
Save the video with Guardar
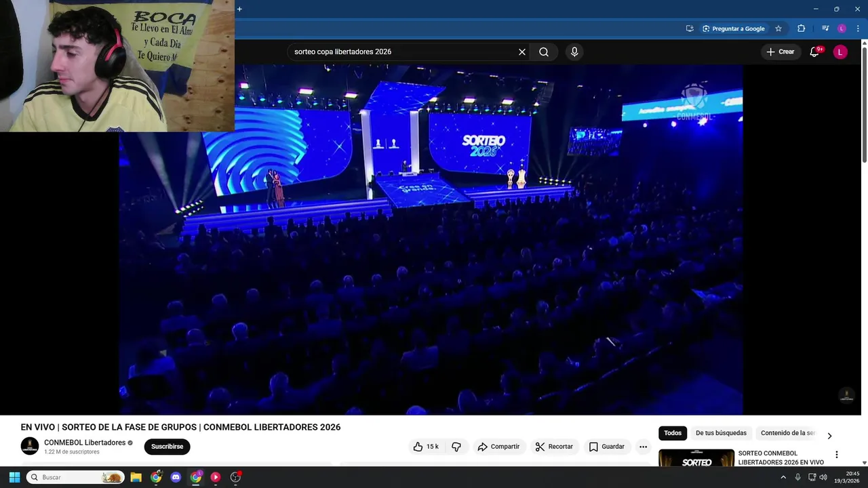(606, 447)
